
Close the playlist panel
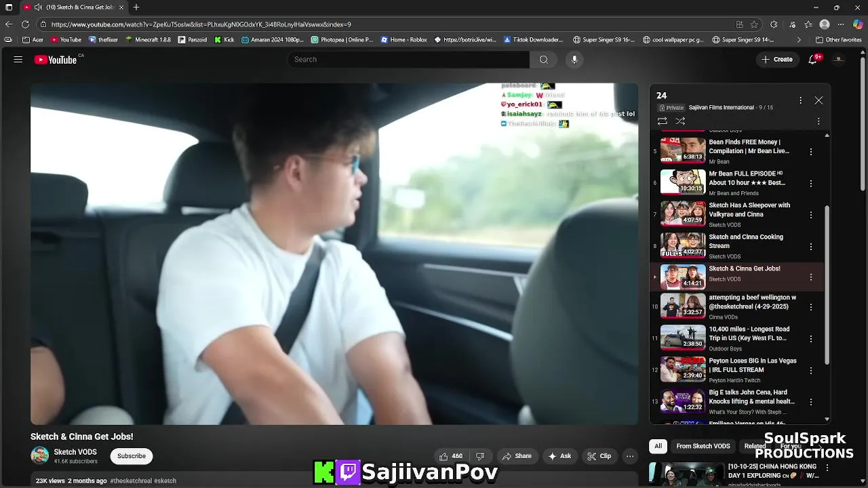click(818, 100)
